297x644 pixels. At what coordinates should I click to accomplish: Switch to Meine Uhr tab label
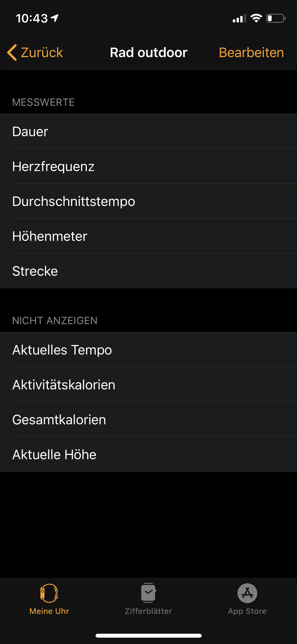point(49,611)
